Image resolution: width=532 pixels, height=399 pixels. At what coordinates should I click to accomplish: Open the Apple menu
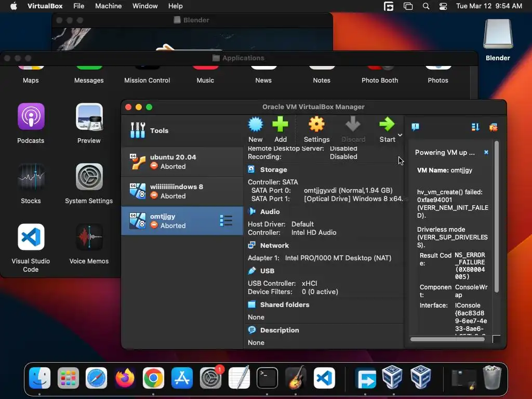[x=14, y=6]
